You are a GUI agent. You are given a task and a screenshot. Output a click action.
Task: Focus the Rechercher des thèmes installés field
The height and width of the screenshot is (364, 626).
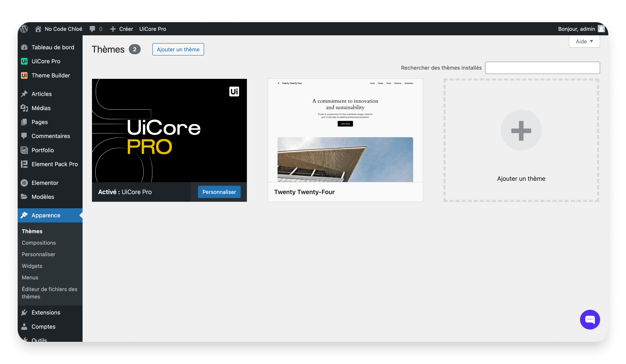pyautogui.click(x=542, y=68)
